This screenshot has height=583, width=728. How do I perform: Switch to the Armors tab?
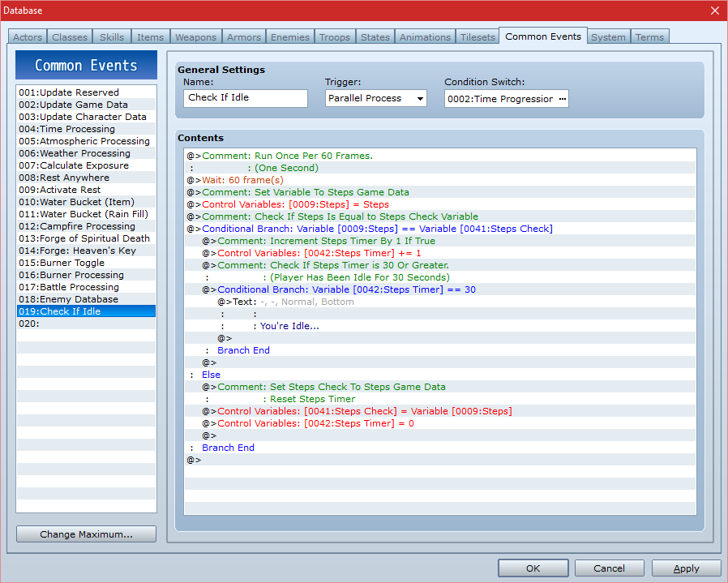244,37
